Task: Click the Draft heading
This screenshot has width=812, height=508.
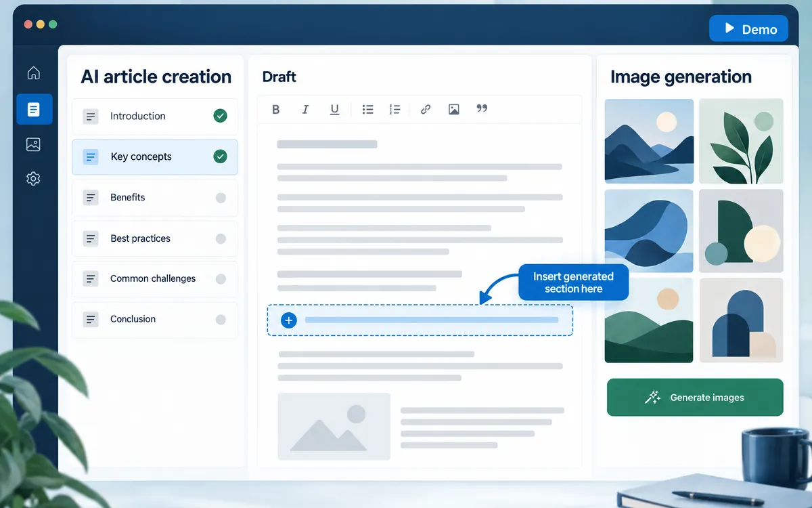Action: point(279,77)
